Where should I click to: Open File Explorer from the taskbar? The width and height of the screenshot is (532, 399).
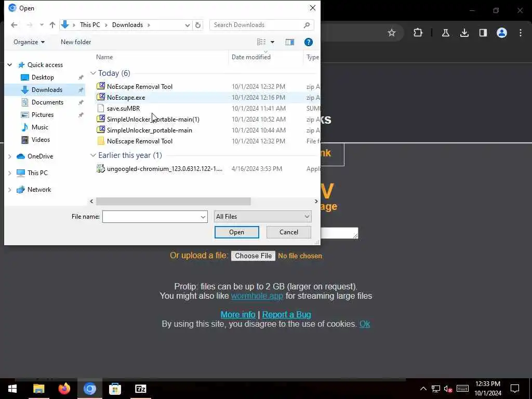[38, 389]
